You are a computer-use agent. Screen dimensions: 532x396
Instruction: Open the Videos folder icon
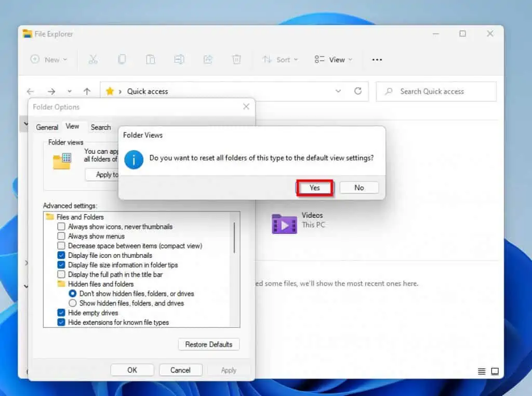click(x=284, y=224)
